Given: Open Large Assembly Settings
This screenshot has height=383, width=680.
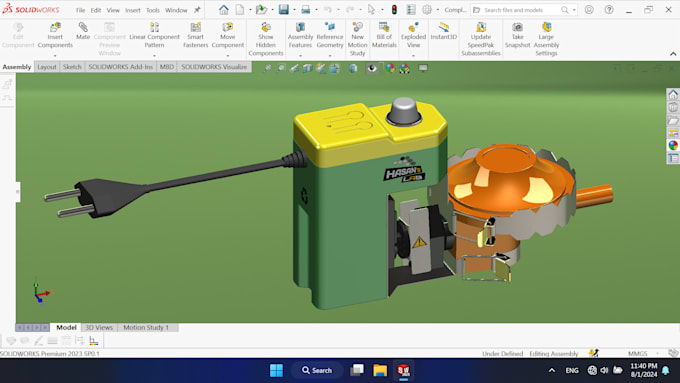Looking at the screenshot, I should (546, 39).
